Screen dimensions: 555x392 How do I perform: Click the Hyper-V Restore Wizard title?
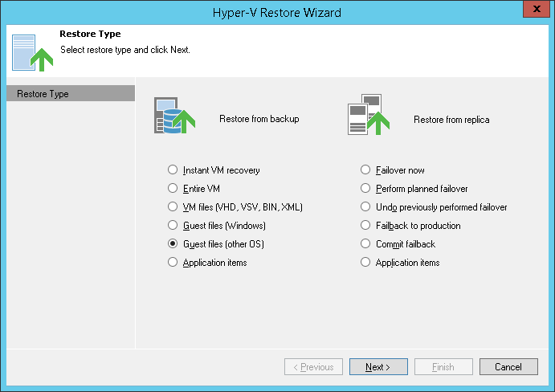[x=277, y=13]
